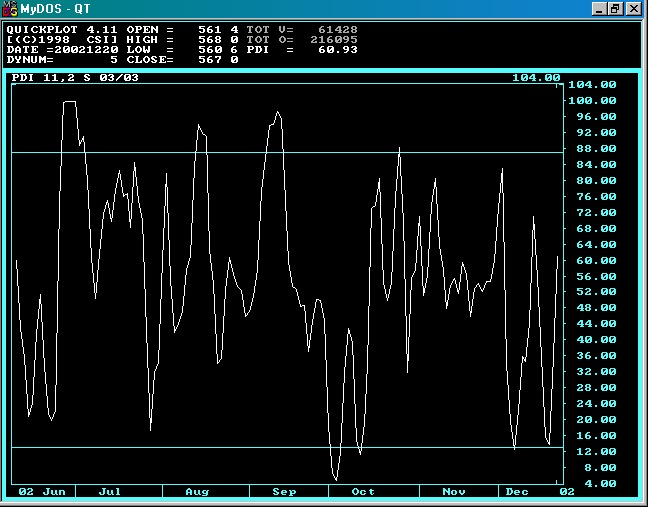648x507 pixels.
Task: Click the 72.00 y-axis label
Action: [596, 212]
